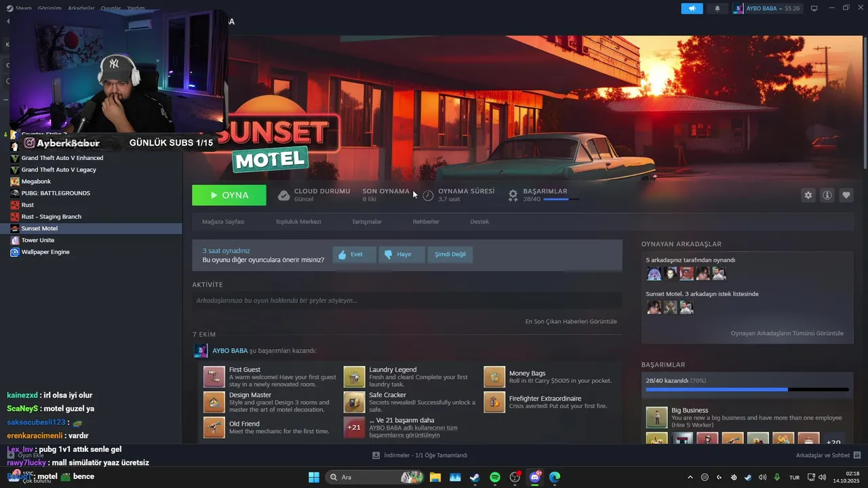Open İndirmeler downloads status bar
Image resolution: width=868 pixels, height=488 pixels.
point(419,455)
